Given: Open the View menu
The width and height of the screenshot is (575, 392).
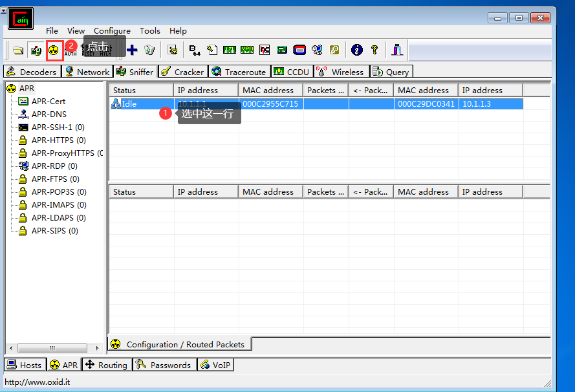Looking at the screenshot, I should pyautogui.click(x=76, y=31).
